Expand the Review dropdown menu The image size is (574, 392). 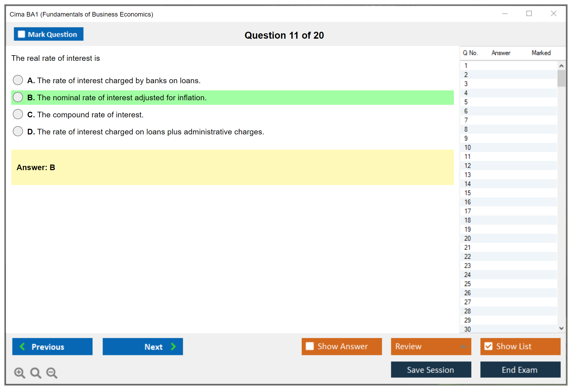463,346
